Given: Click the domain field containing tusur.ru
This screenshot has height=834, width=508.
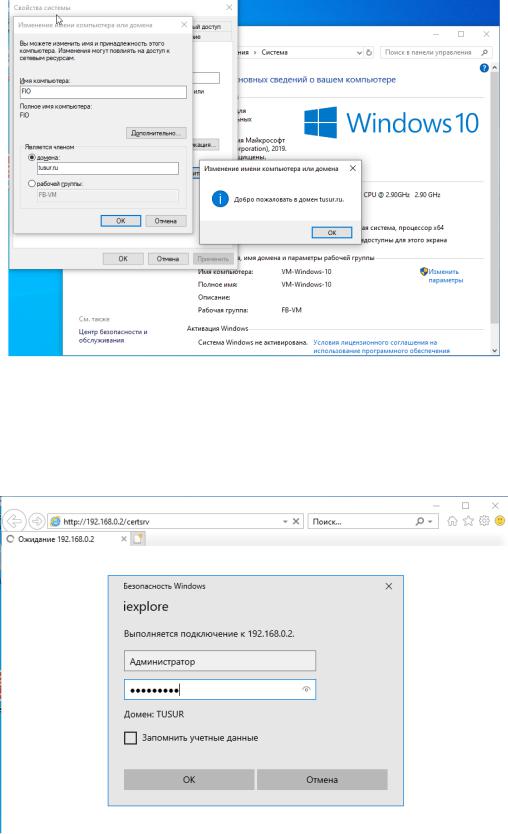Looking at the screenshot, I should pos(107,168).
